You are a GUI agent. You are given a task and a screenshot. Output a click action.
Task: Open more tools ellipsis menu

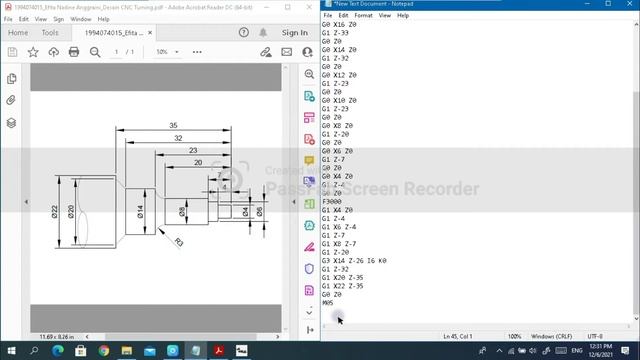[x=197, y=52]
